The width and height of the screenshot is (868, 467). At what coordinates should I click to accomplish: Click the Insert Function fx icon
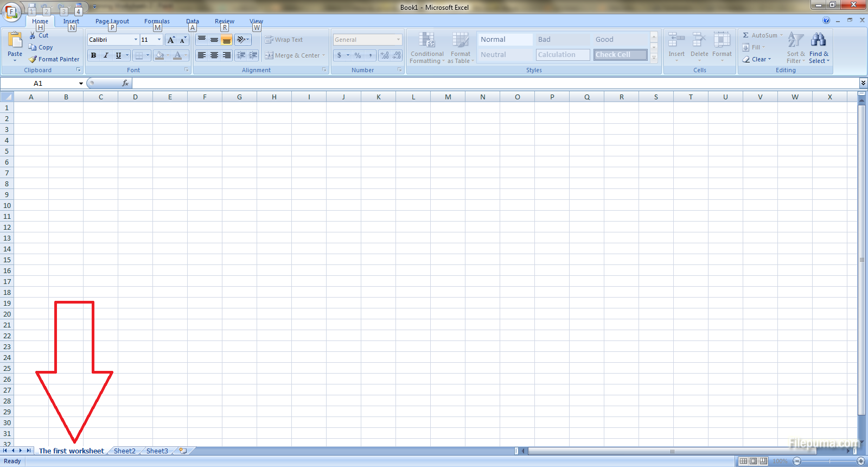pos(125,83)
